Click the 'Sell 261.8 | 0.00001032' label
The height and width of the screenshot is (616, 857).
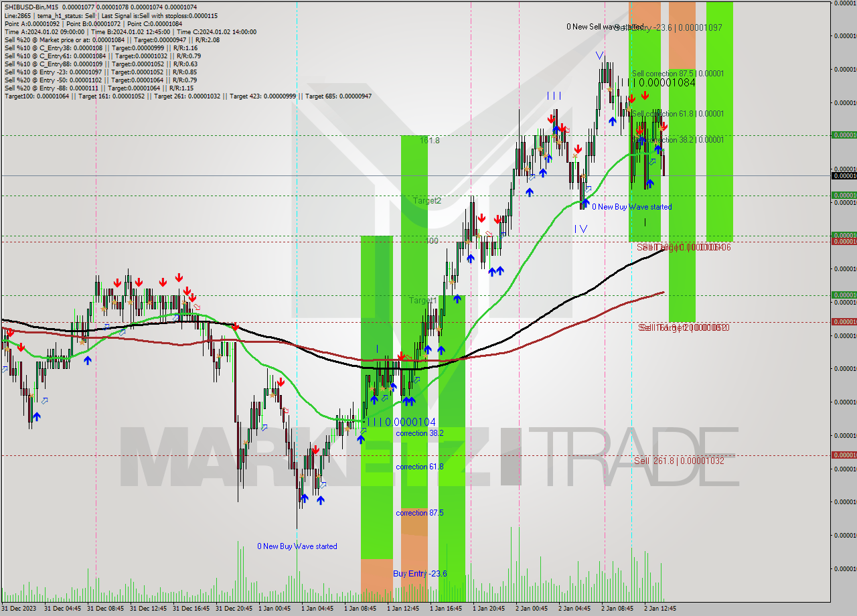[679, 461]
